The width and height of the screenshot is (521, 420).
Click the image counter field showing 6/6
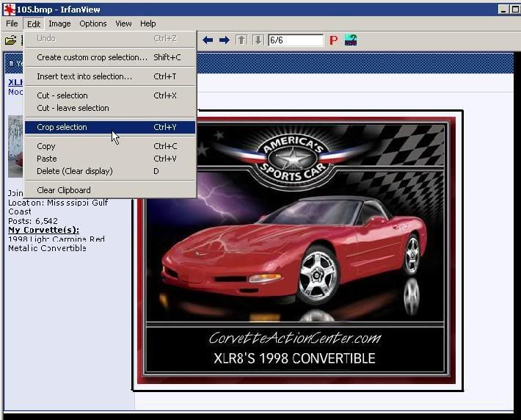coord(296,40)
